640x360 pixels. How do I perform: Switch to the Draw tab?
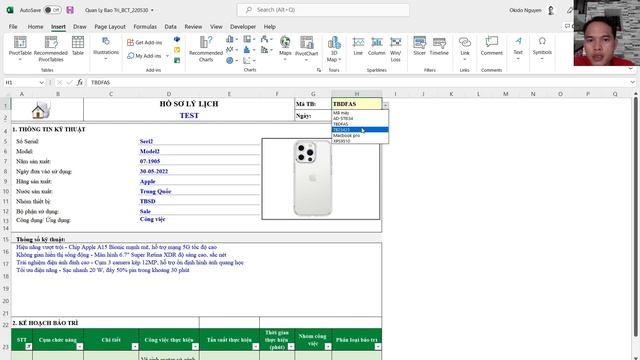(x=80, y=27)
